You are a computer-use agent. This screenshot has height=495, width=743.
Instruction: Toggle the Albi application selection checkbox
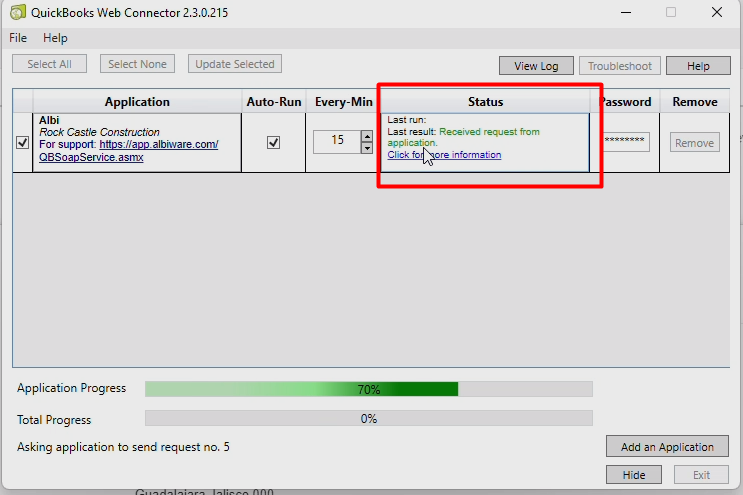pyautogui.click(x=22, y=143)
